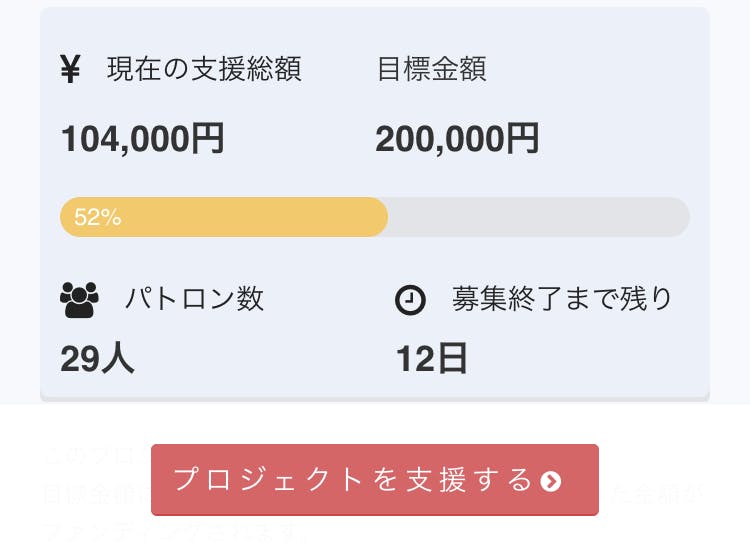Click the 104,000円 current amount
Screen dimensions: 750x556
click(x=142, y=138)
